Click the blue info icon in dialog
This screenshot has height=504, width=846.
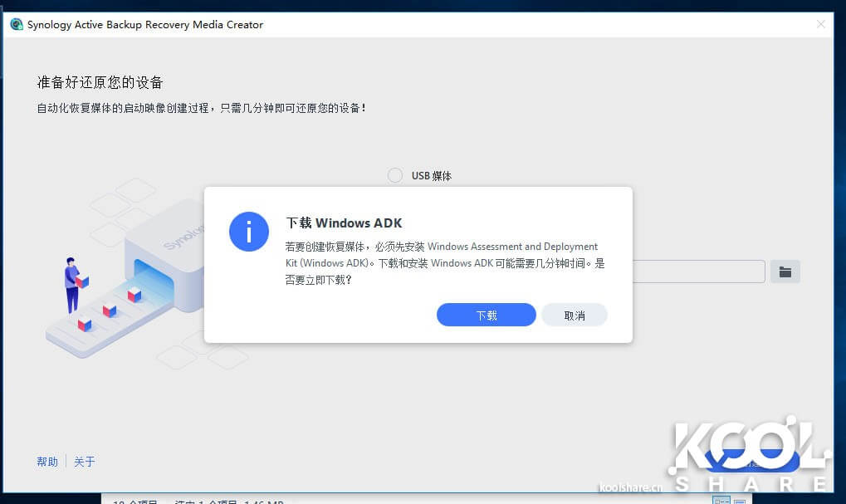point(249,231)
